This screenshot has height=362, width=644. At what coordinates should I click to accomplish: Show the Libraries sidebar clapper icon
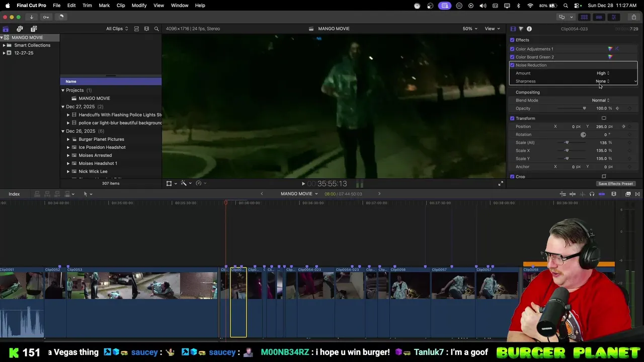(x=6, y=29)
